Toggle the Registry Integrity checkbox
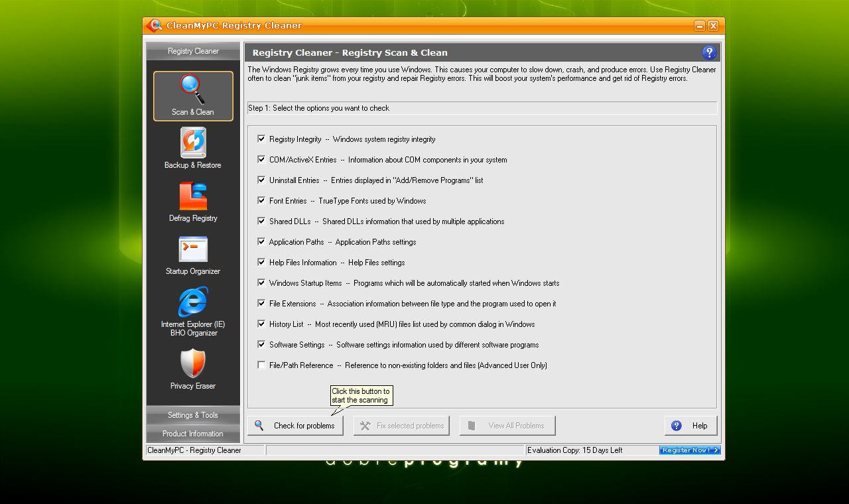Viewport: 849px width, 504px height. coord(261,139)
